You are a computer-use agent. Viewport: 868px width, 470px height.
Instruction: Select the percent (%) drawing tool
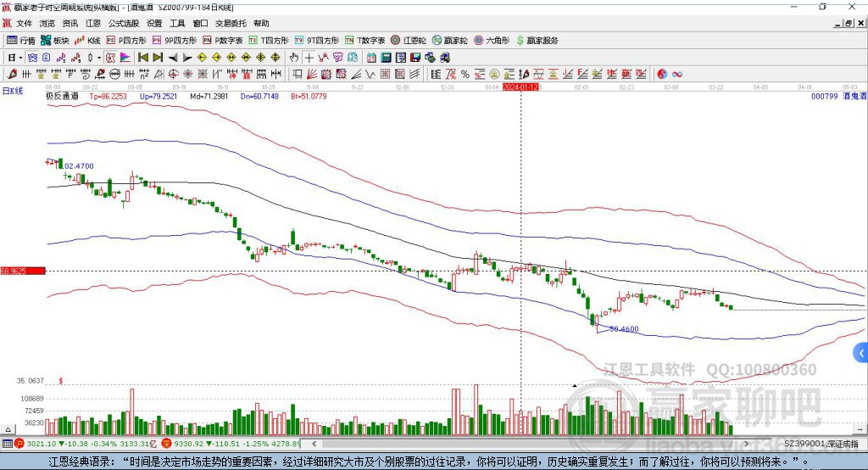click(x=465, y=75)
